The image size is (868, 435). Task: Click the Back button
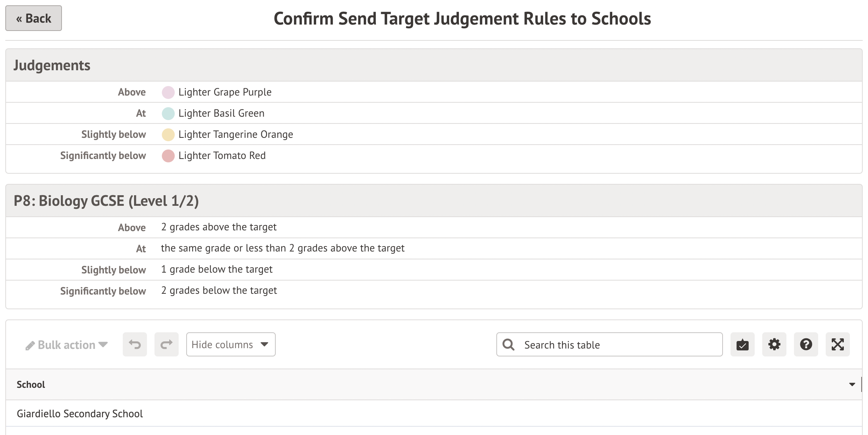[x=34, y=19]
